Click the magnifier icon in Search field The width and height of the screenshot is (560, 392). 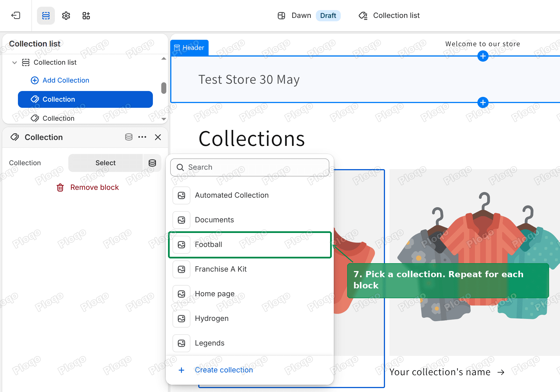pos(180,167)
